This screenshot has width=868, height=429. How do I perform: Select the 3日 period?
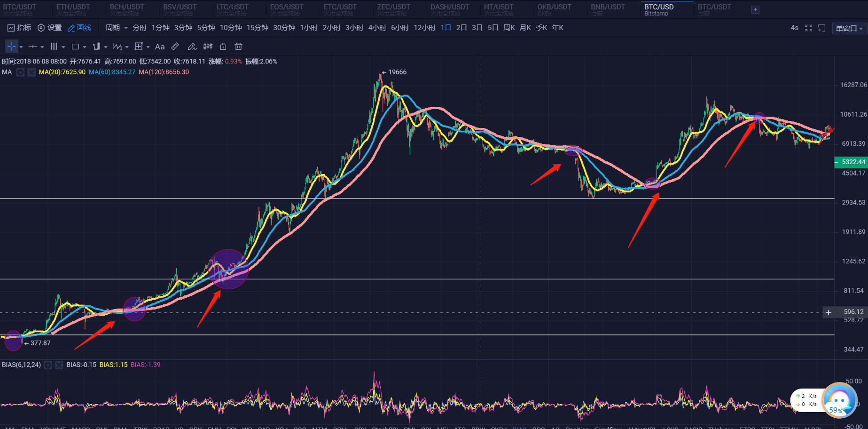tap(477, 28)
